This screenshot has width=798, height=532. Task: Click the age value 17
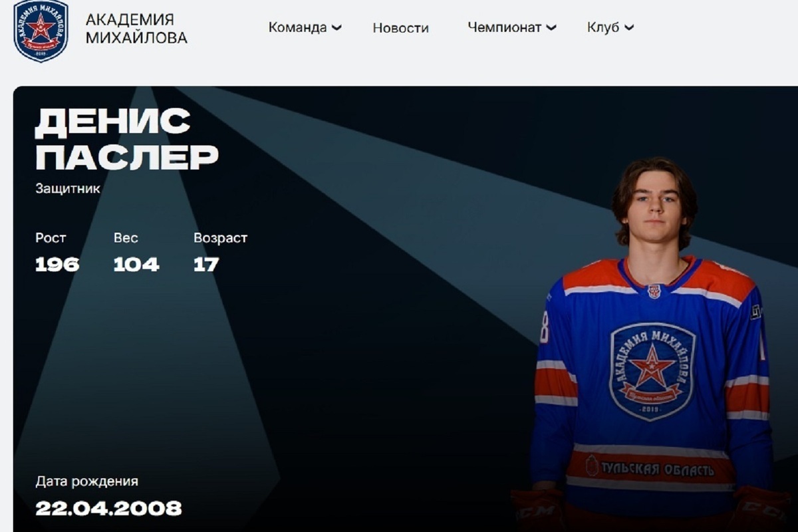206,265
